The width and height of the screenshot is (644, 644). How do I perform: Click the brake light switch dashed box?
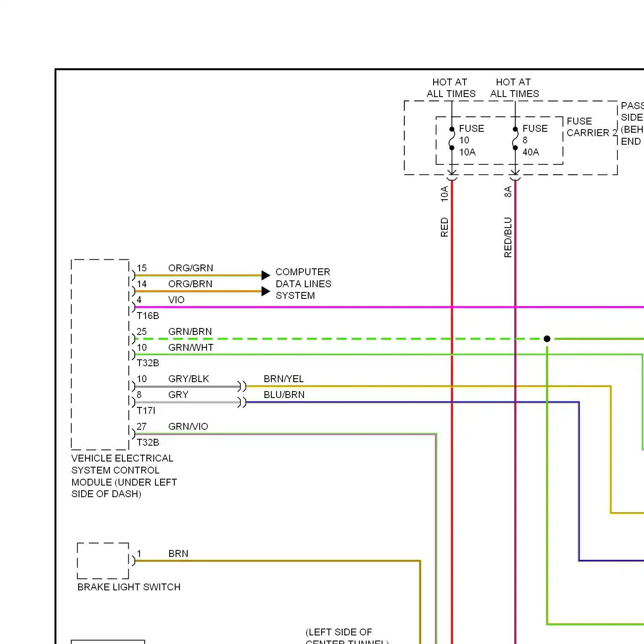pyautogui.click(x=103, y=561)
